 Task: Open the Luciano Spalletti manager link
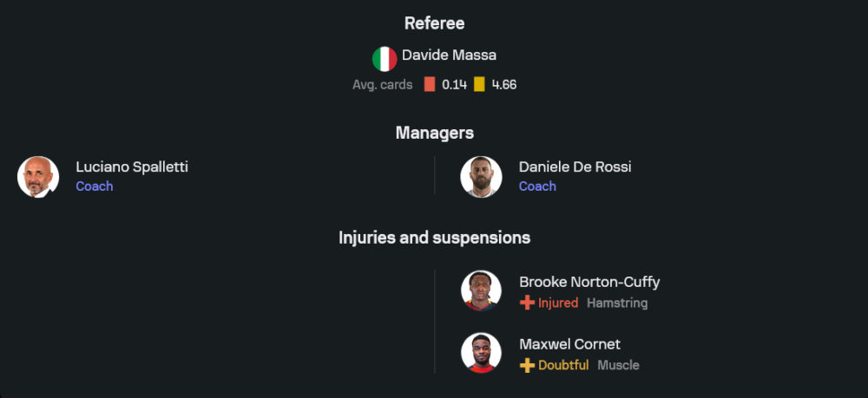[x=132, y=166]
